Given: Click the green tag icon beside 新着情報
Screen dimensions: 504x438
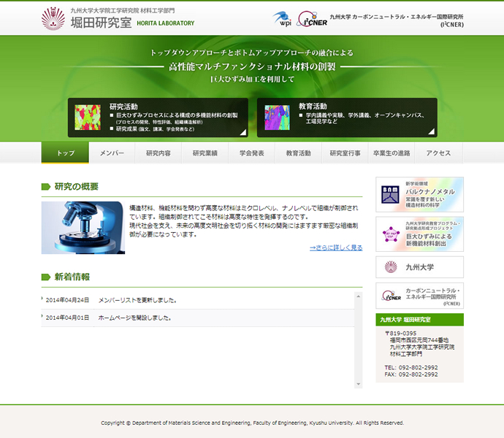Looking at the screenshot, I should (46, 277).
